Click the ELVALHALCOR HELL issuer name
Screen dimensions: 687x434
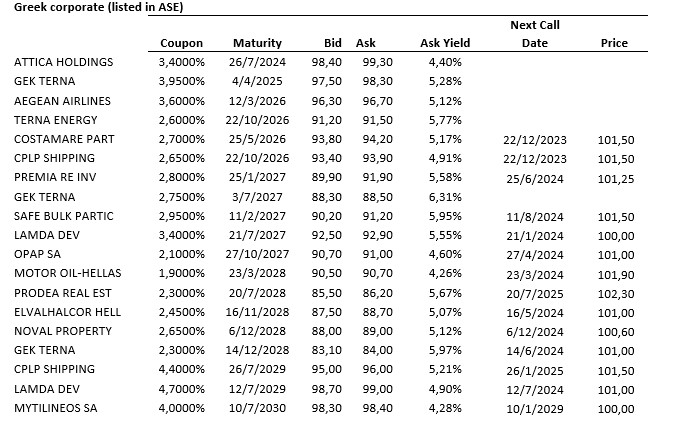[67, 312]
